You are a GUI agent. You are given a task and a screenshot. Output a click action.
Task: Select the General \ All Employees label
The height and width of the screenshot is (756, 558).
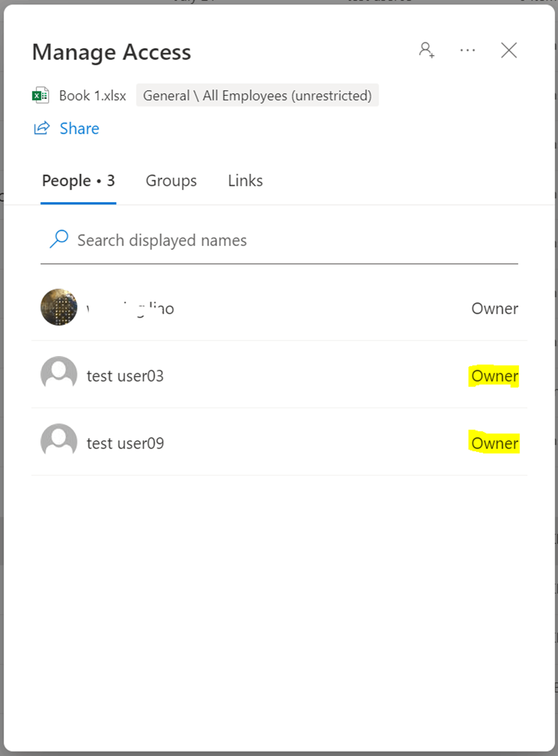tap(257, 95)
